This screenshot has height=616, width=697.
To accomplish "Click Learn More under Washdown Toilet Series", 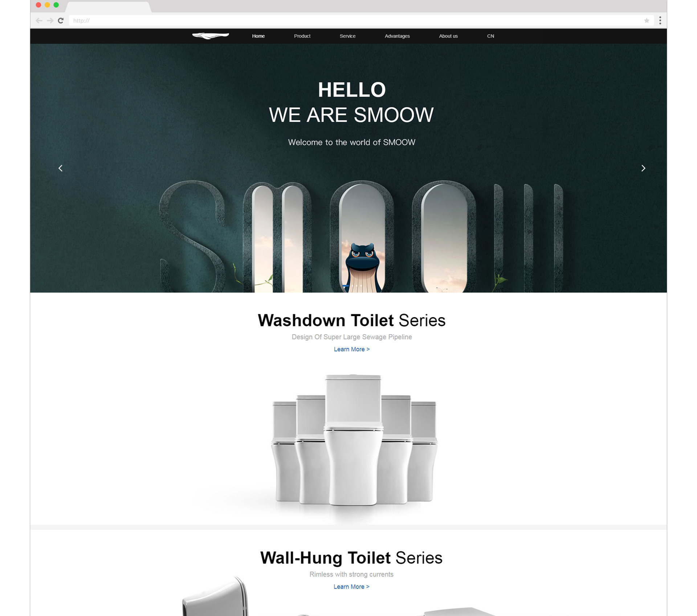I will pos(352,349).
